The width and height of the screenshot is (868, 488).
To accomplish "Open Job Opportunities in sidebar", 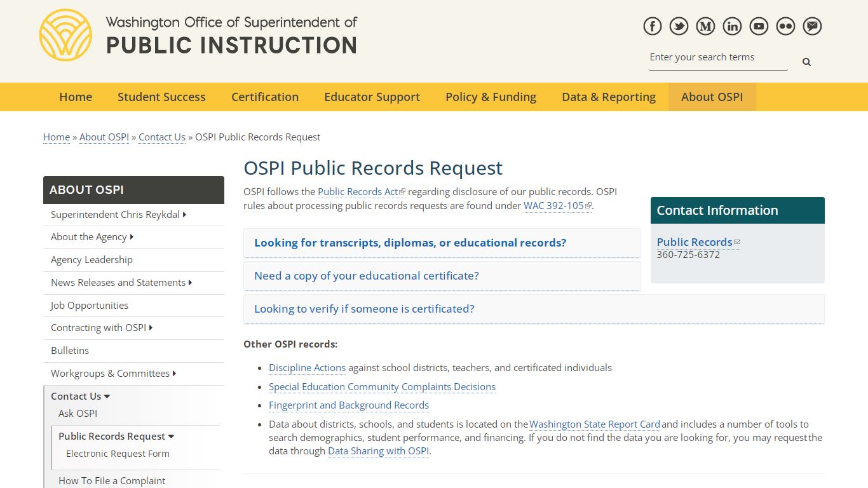I will [133, 306].
